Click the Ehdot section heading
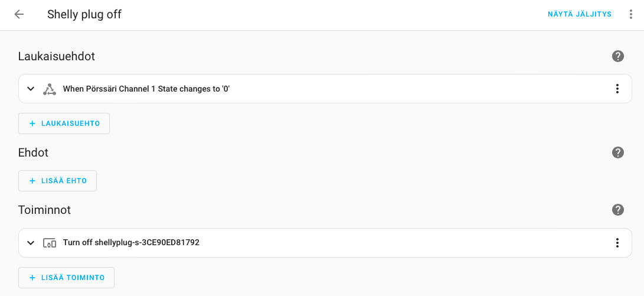This screenshot has height=296, width=644. pyautogui.click(x=33, y=152)
